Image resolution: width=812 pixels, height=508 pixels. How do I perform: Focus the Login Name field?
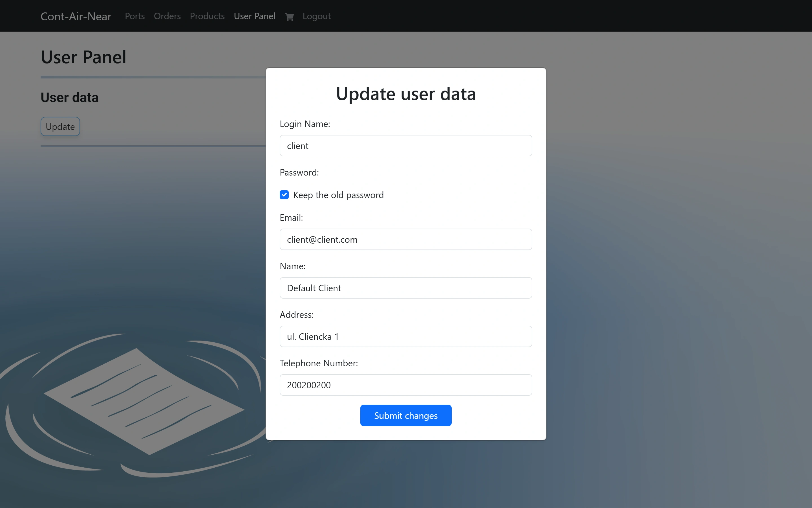coord(406,145)
